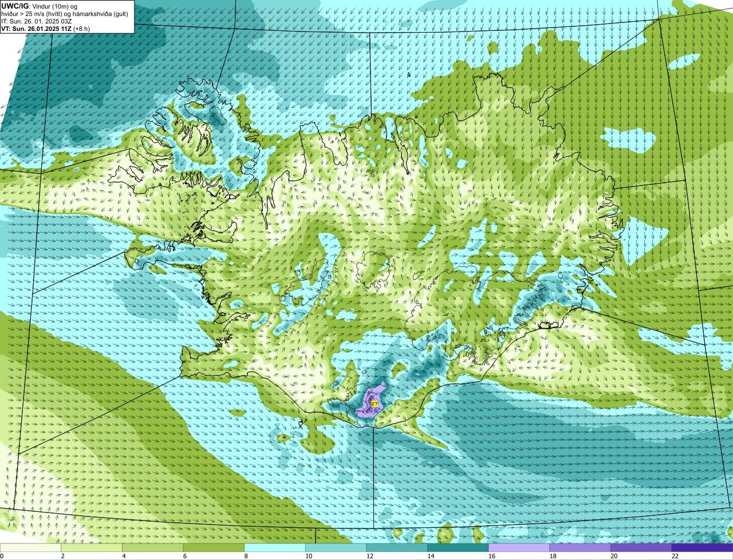Click the yellow 27 peak gust label
This screenshot has width=733, height=560.
[374, 404]
